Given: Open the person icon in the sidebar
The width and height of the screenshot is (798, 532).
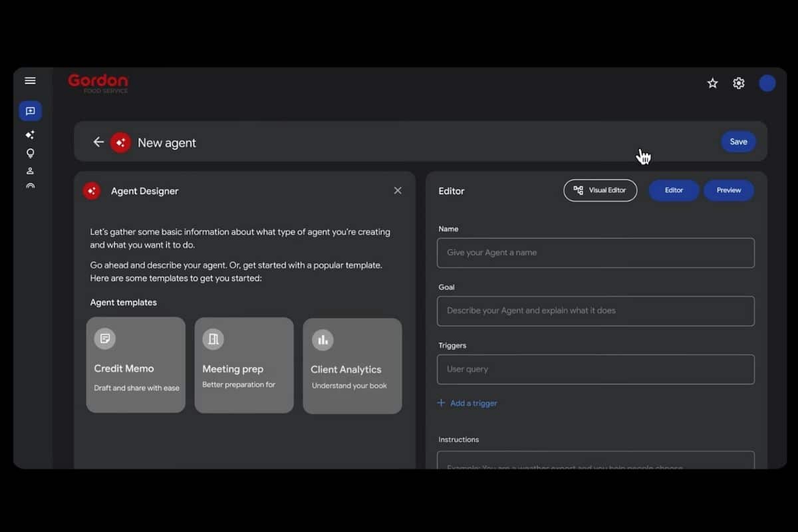Looking at the screenshot, I should click(30, 171).
